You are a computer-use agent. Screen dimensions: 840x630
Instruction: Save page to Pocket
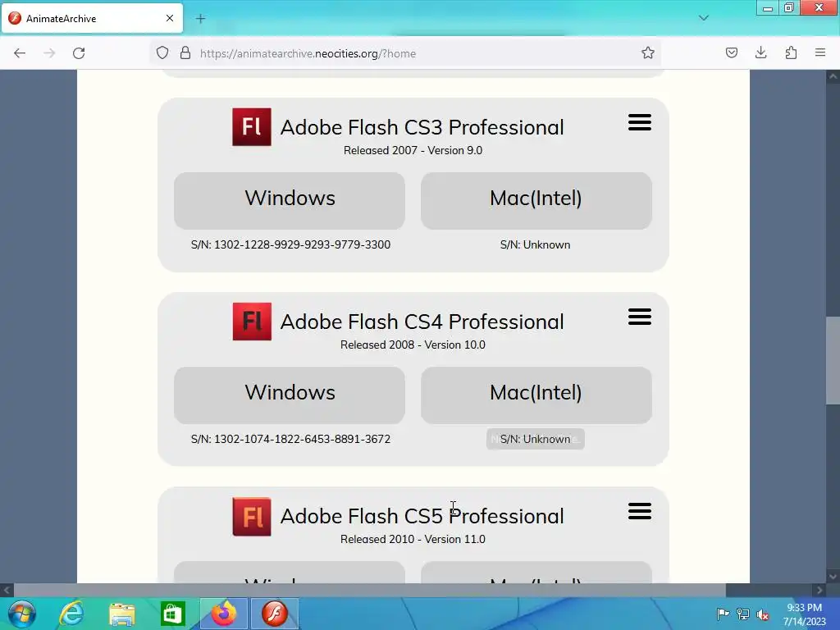pos(731,53)
